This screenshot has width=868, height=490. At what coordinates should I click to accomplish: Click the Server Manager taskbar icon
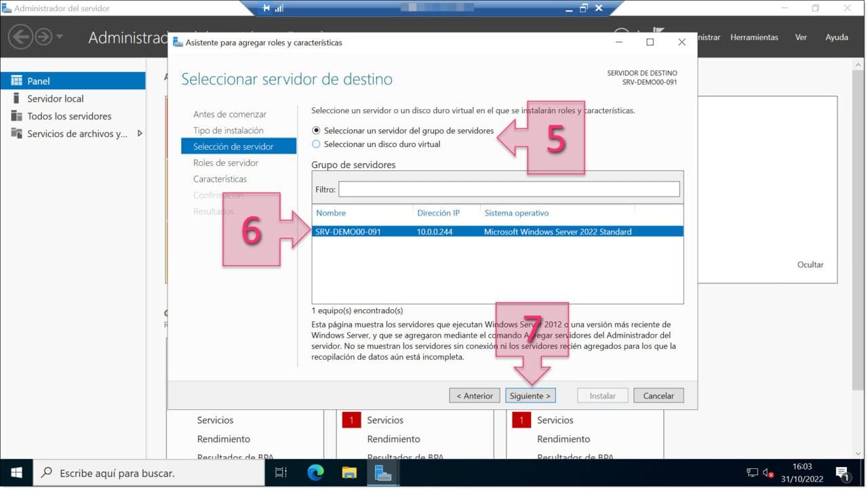(x=383, y=473)
